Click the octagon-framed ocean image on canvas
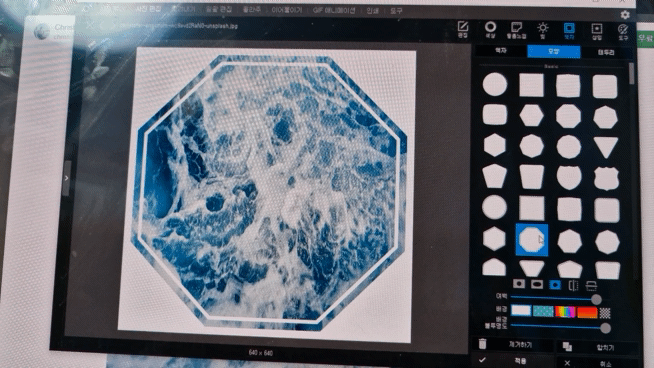This screenshot has width=654, height=368. click(x=269, y=193)
